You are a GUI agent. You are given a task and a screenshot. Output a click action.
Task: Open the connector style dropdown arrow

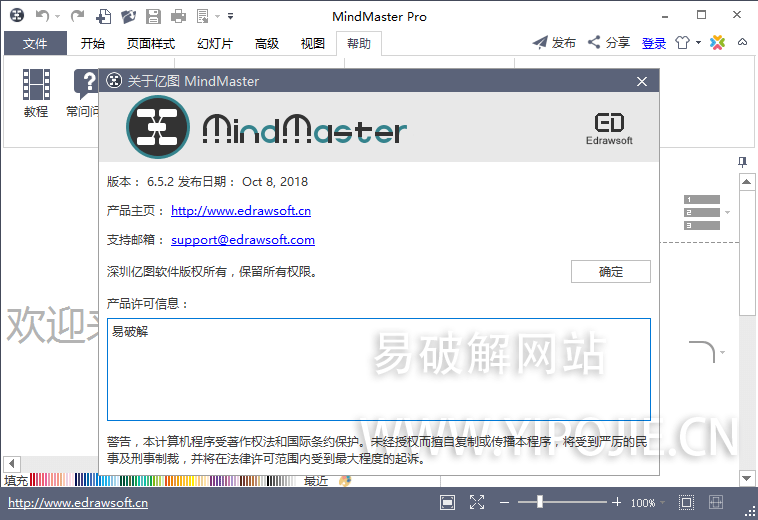[x=723, y=352]
